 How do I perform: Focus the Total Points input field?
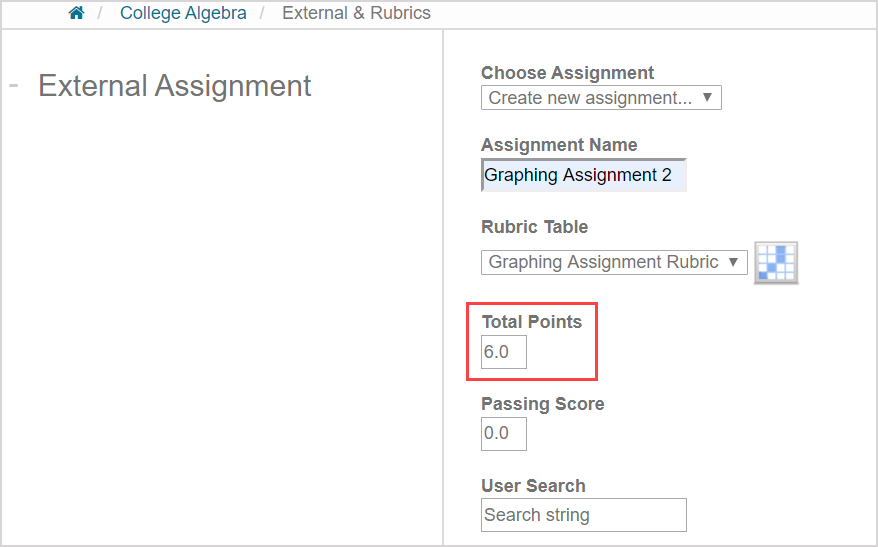tap(503, 352)
